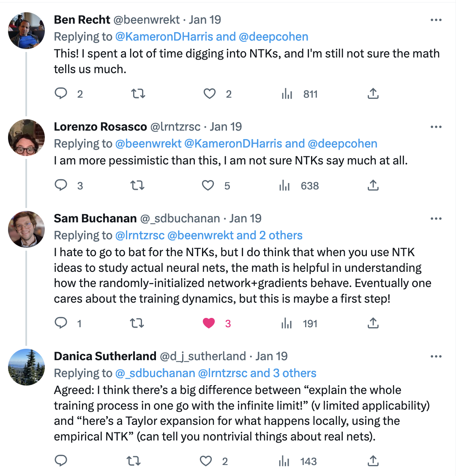Image resolution: width=456 pixels, height=476 pixels.
Task: Click the "2 others" reply link
Action: (x=281, y=235)
